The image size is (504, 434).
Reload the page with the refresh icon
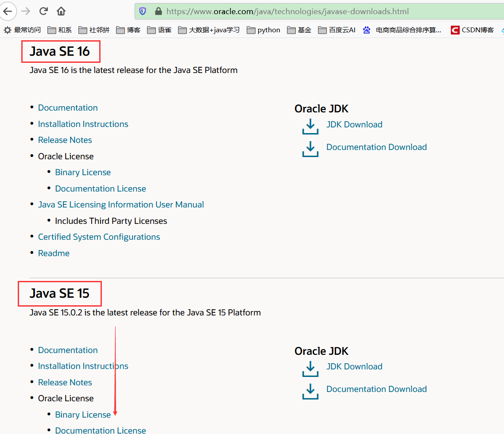click(44, 11)
